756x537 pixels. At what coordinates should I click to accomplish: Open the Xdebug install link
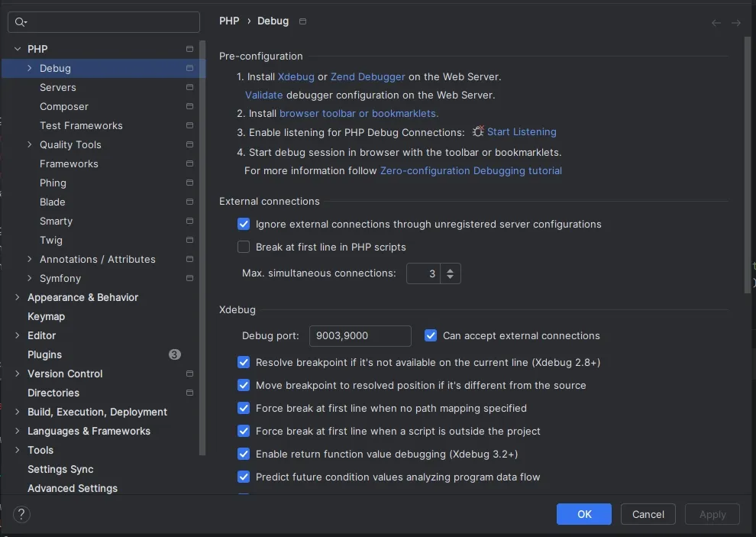point(296,76)
